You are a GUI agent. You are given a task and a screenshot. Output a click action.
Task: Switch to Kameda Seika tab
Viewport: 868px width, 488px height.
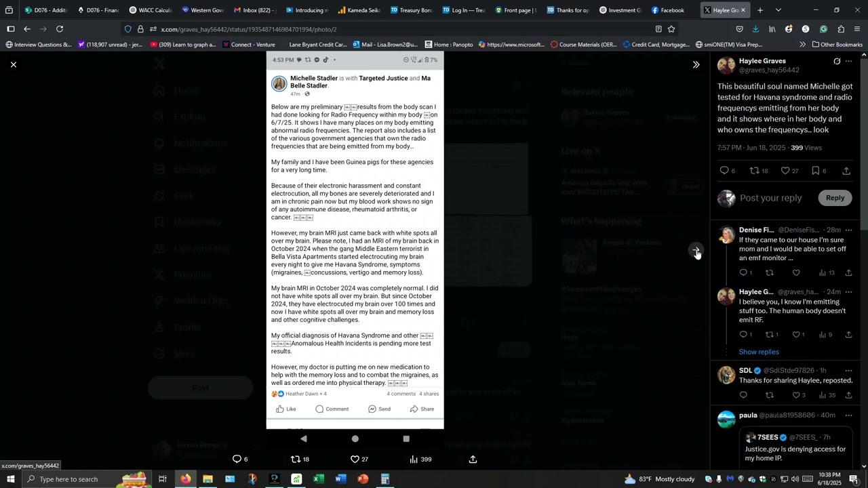tap(359, 10)
